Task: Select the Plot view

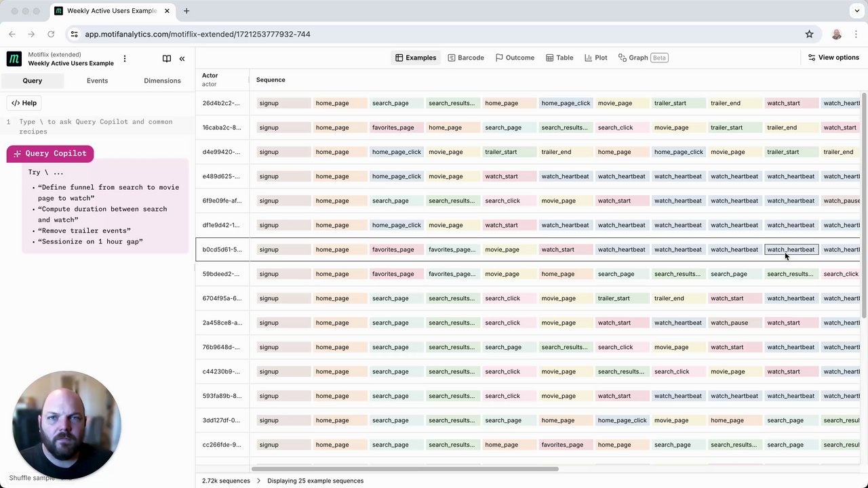Action: tap(596, 58)
